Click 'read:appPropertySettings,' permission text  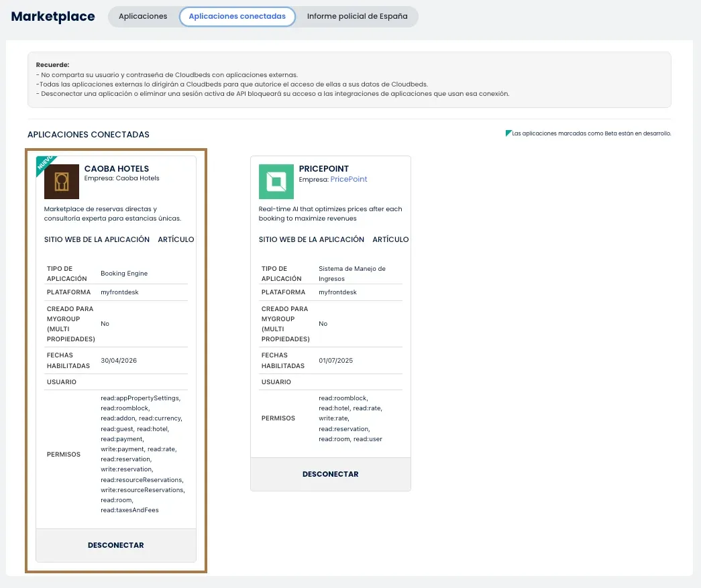pyautogui.click(x=140, y=398)
